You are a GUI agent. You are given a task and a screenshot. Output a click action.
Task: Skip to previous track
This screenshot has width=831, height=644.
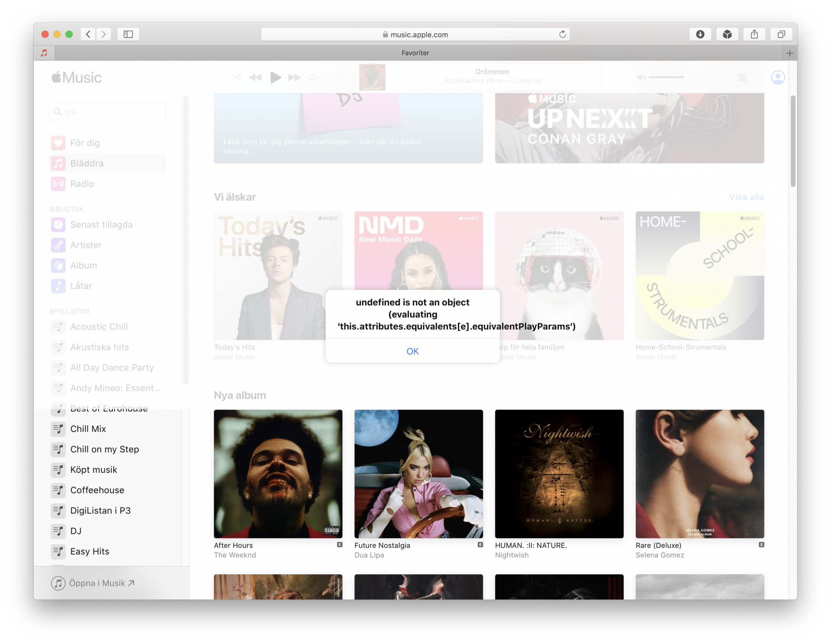tap(256, 78)
